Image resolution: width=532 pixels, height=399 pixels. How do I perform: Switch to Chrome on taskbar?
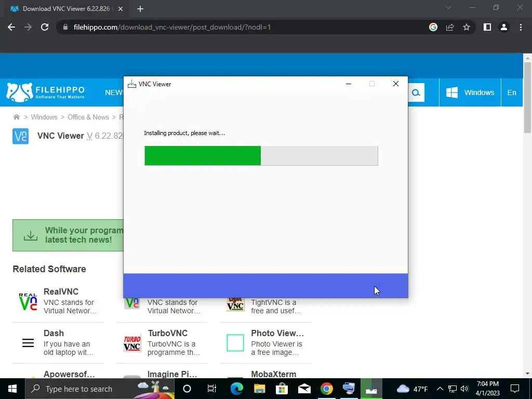click(327, 389)
